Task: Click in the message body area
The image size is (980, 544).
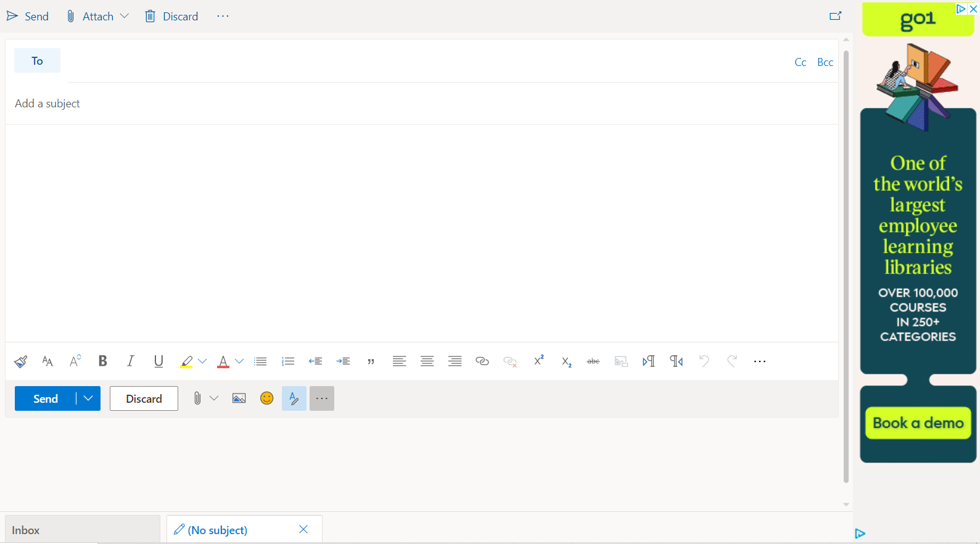Action: coord(422,233)
